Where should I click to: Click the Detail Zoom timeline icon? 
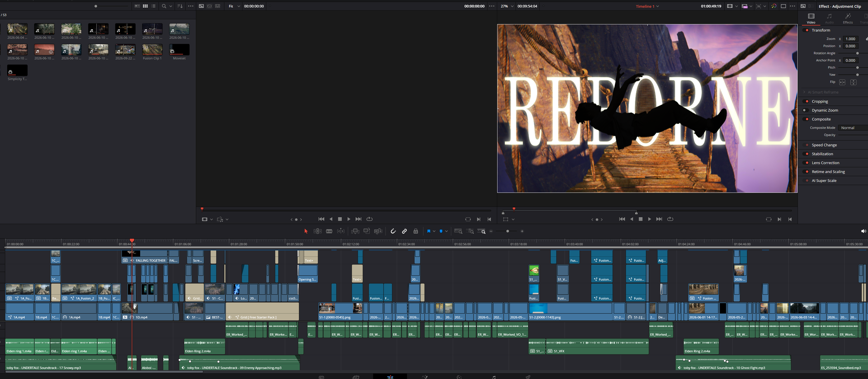coord(471,231)
